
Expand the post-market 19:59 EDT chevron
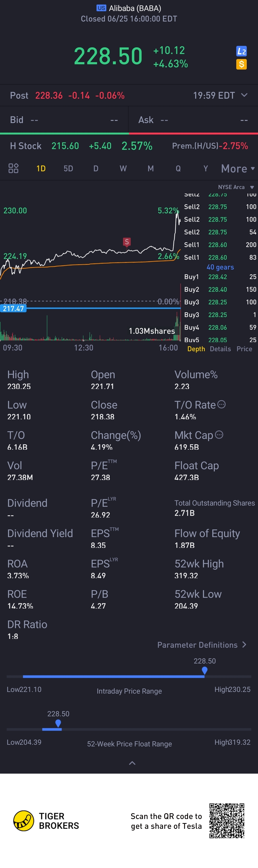245,95
